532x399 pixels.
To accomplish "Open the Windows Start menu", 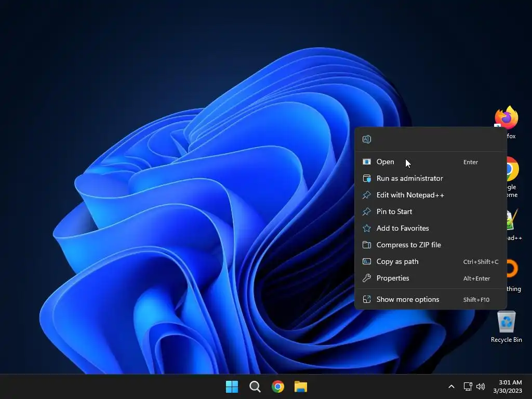I will click(232, 387).
